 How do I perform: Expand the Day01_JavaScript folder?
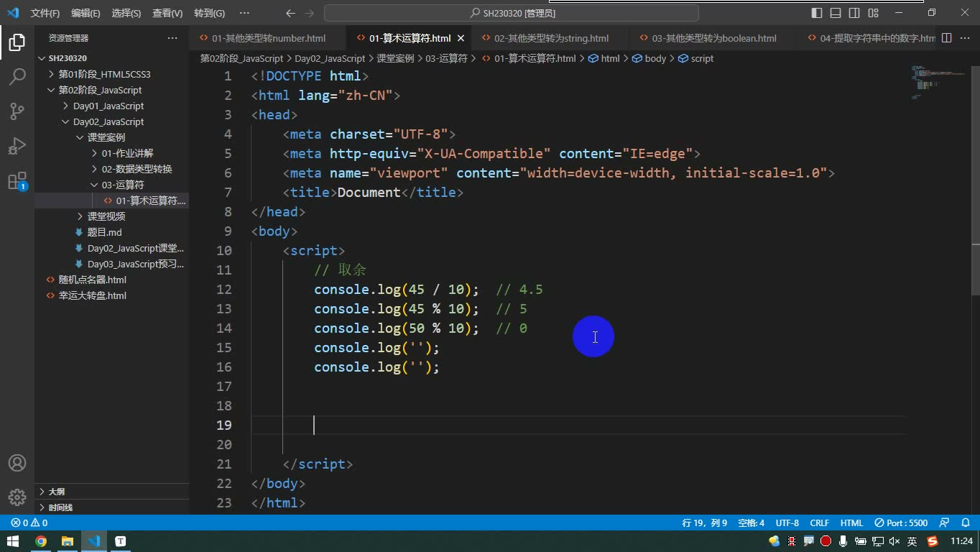point(111,106)
